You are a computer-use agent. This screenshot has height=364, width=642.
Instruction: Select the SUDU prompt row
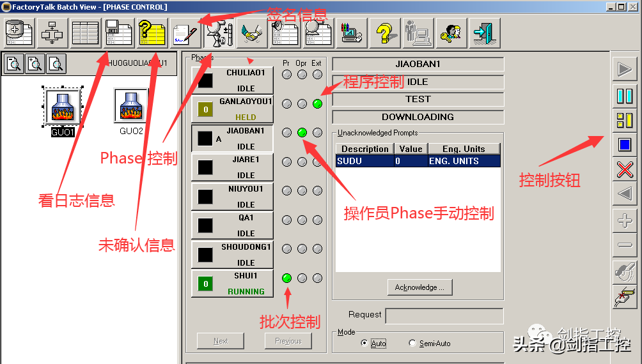(418, 162)
